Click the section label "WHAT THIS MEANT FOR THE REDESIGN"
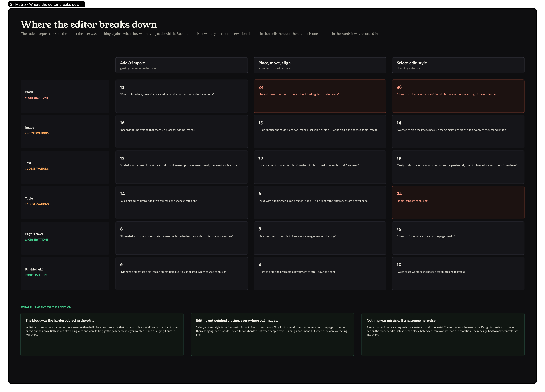Screen dimensions: 545x392 (46, 307)
